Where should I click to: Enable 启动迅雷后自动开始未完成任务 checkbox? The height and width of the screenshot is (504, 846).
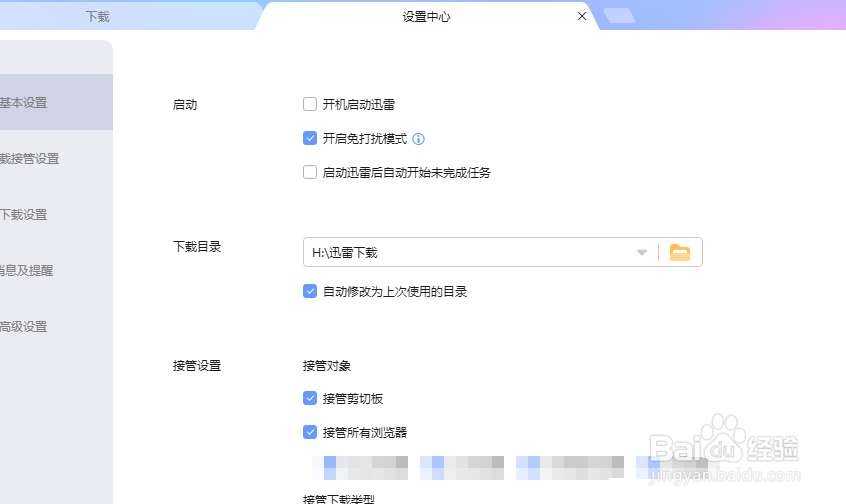310,172
